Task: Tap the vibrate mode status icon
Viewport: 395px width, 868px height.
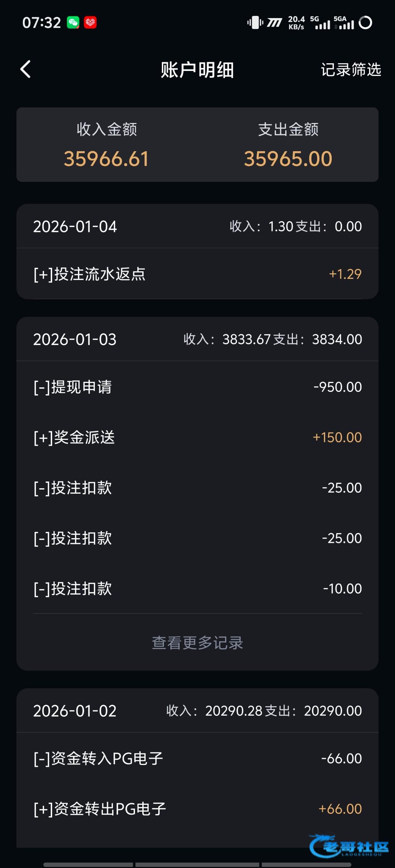Action: coord(255,23)
